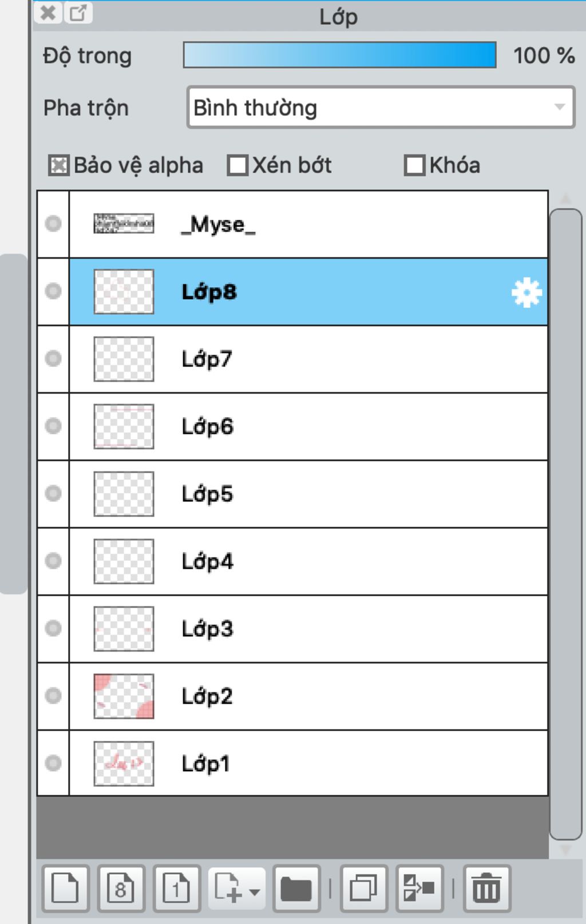Select the Lớp5 layer

point(308,494)
